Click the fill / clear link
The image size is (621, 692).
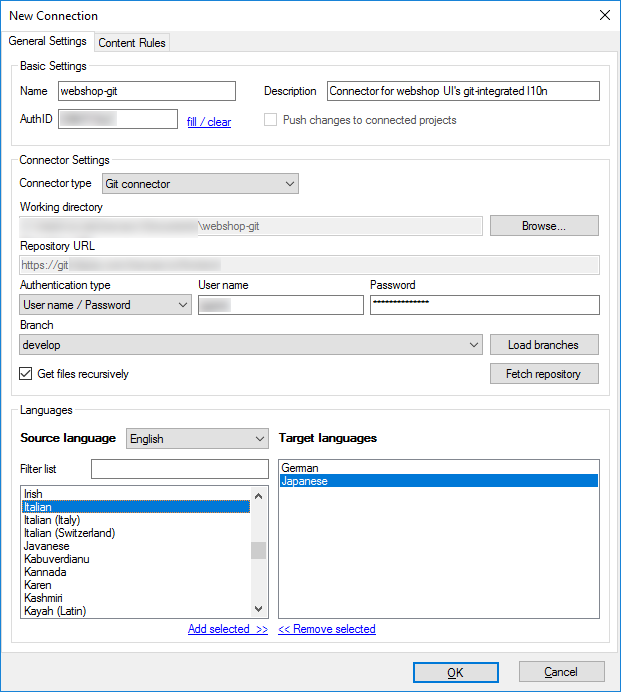pos(208,122)
